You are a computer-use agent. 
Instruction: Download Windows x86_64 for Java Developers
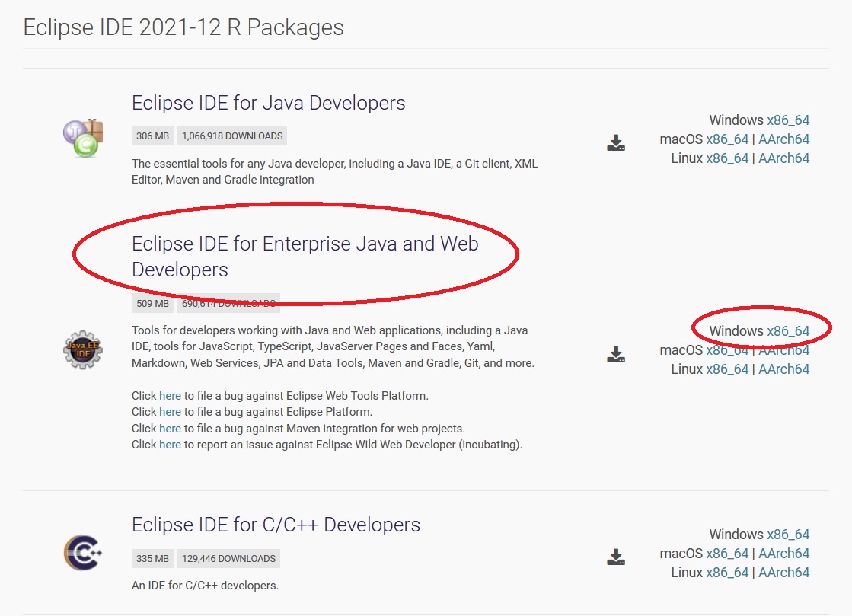(x=788, y=120)
